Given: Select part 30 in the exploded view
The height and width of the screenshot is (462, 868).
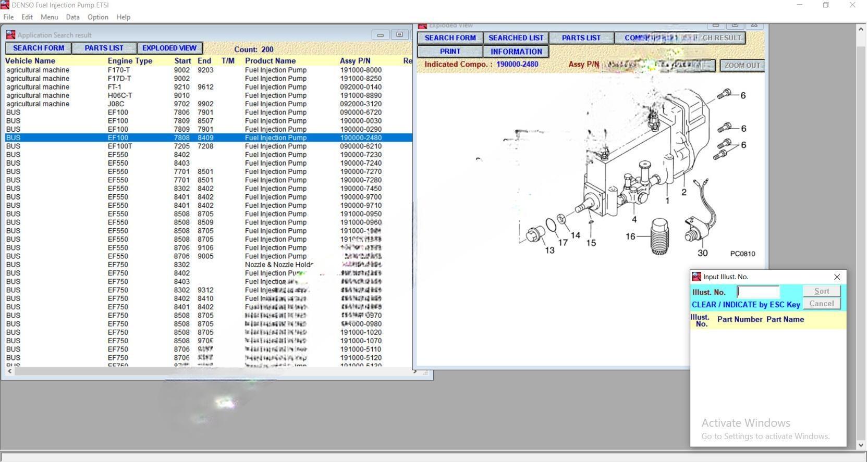Looking at the screenshot, I should tap(702, 253).
